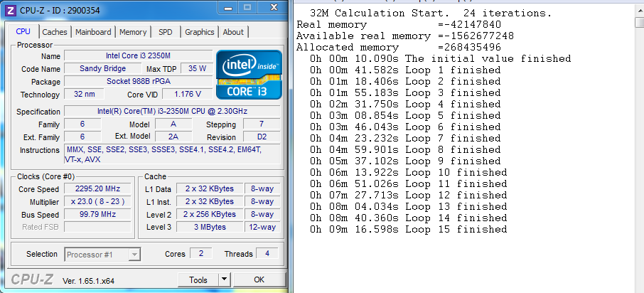
Task: Click the 'Real memory' line in benchmark log
Action: point(399,25)
